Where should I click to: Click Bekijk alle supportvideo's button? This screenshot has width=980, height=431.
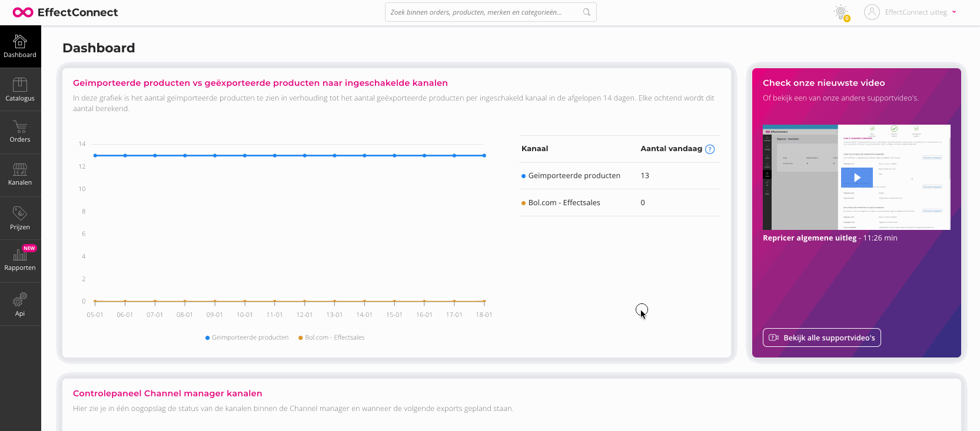point(822,338)
